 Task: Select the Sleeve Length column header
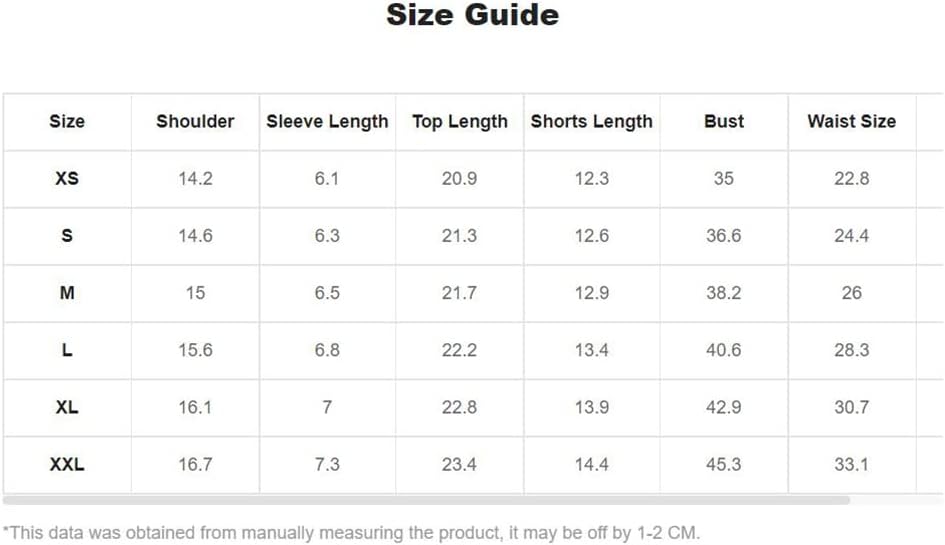[327, 122]
